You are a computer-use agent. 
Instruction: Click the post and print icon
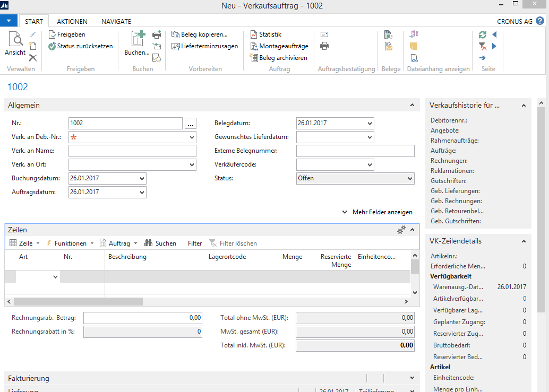[x=157, y=34]
